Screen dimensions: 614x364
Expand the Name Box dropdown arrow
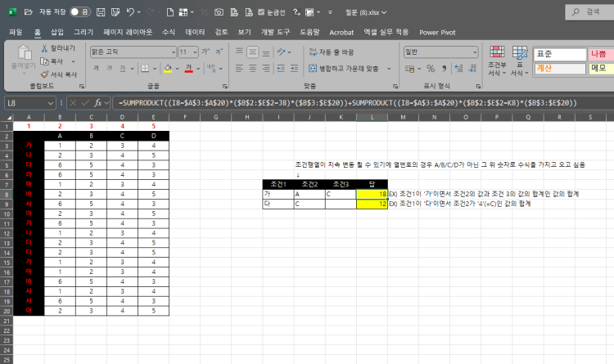(50, 103)
